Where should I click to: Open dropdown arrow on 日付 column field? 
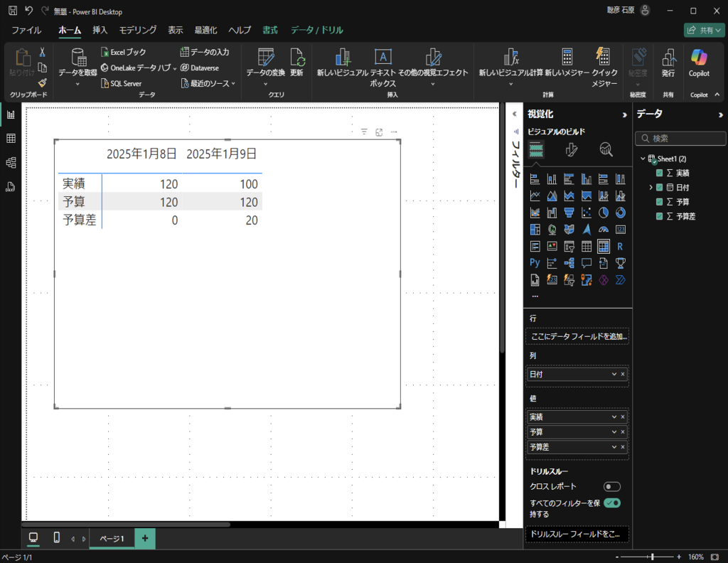click(614, 374)
